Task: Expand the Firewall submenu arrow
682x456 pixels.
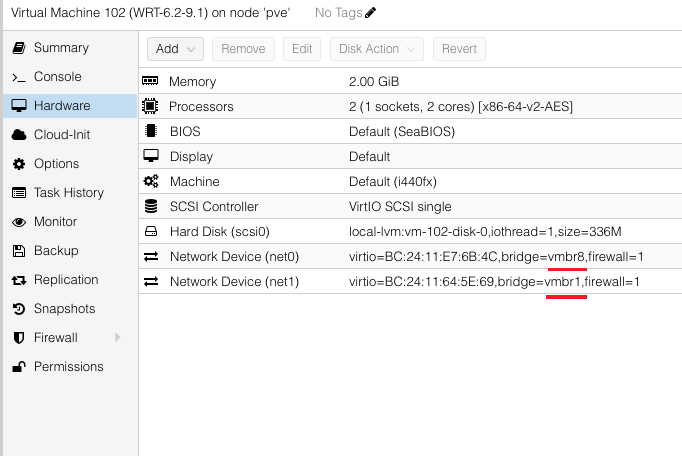Action: click(x=117, y=337)
